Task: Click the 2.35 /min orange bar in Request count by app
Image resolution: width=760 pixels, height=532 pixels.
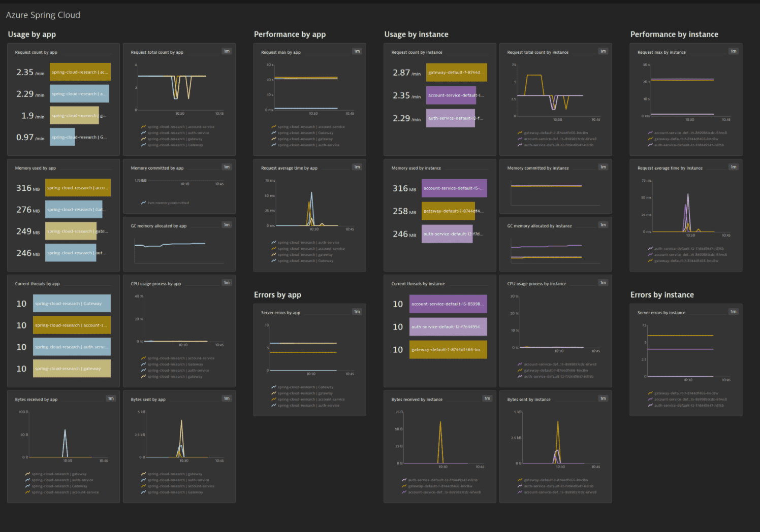Action: point(80,72)
